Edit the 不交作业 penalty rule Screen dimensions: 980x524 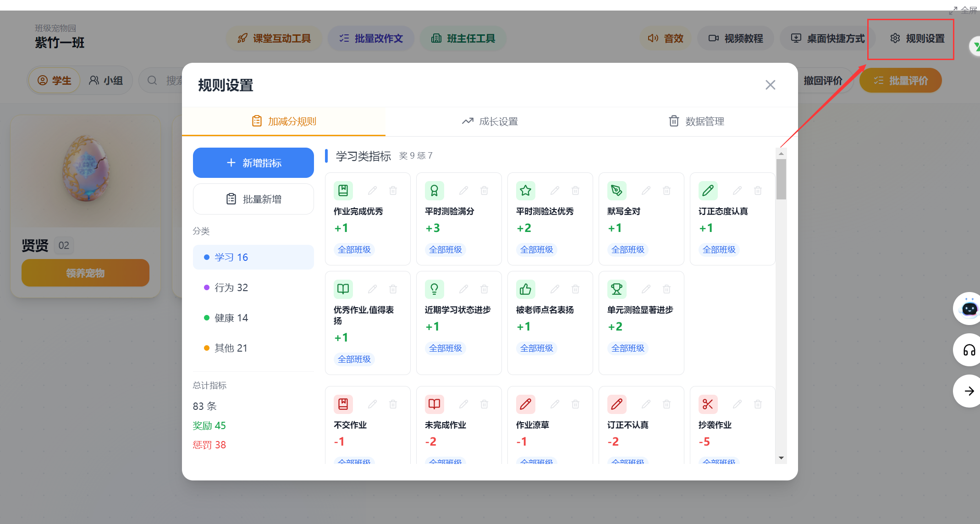372,404
